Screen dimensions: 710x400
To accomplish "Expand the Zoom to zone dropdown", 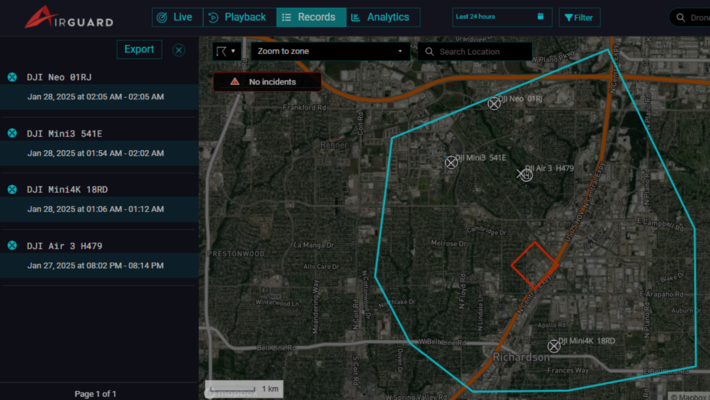I will [330, 51].
